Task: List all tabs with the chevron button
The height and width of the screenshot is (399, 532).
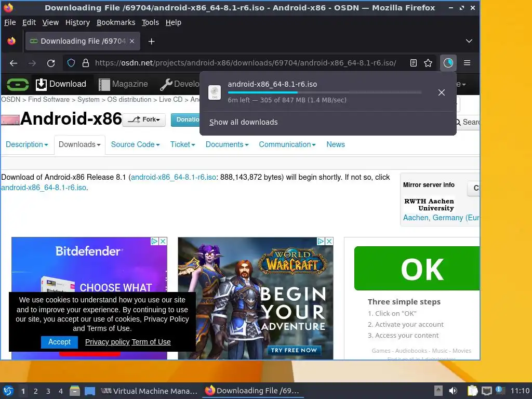Action: click(x=469, y=41)
